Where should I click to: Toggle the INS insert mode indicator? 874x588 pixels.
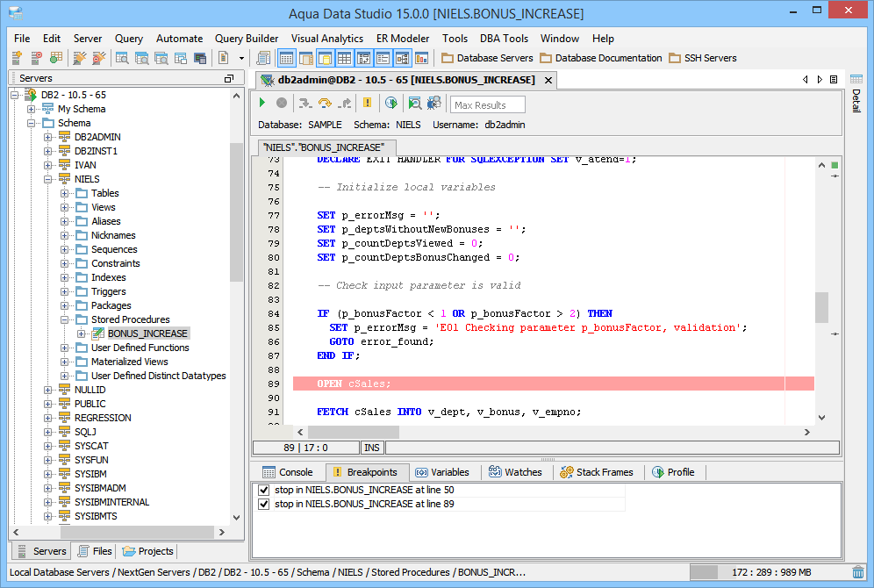pos(372,448)
